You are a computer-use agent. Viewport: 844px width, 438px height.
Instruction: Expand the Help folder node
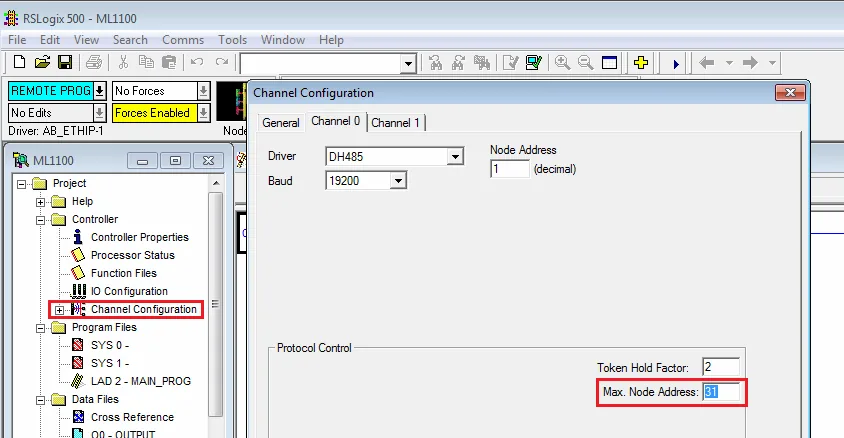click(40, 202)
